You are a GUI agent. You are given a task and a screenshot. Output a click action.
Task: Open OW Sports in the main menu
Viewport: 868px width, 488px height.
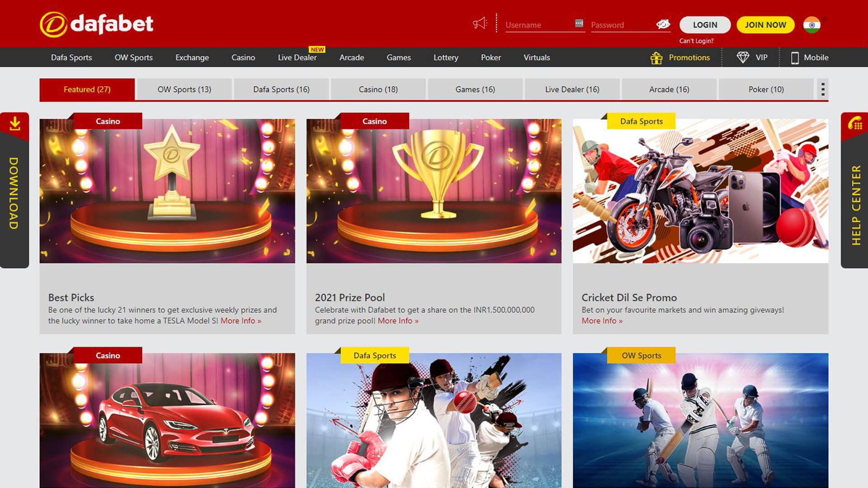[x=133, y=57]
